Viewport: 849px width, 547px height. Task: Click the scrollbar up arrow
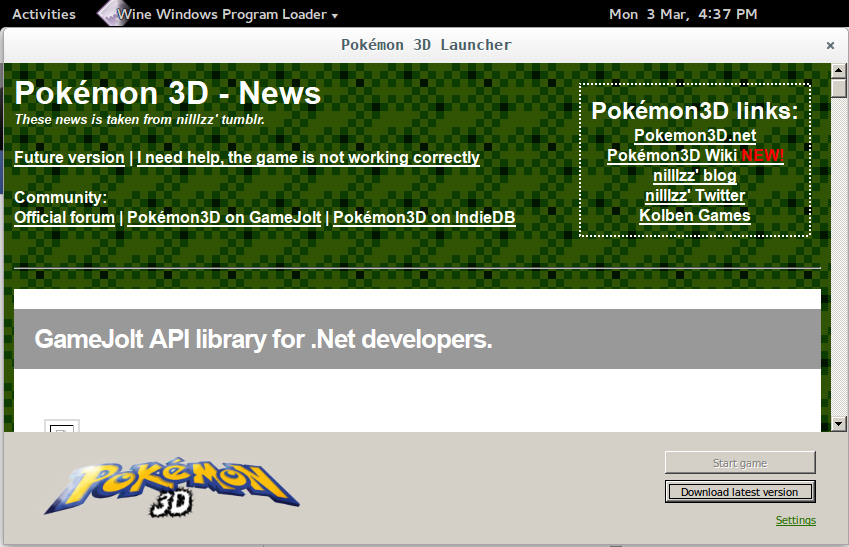(838, 70)
